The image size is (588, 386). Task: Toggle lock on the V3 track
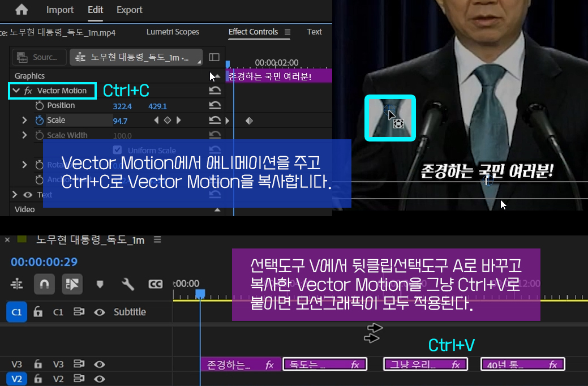pyautogui.click(x=38, y=364)
